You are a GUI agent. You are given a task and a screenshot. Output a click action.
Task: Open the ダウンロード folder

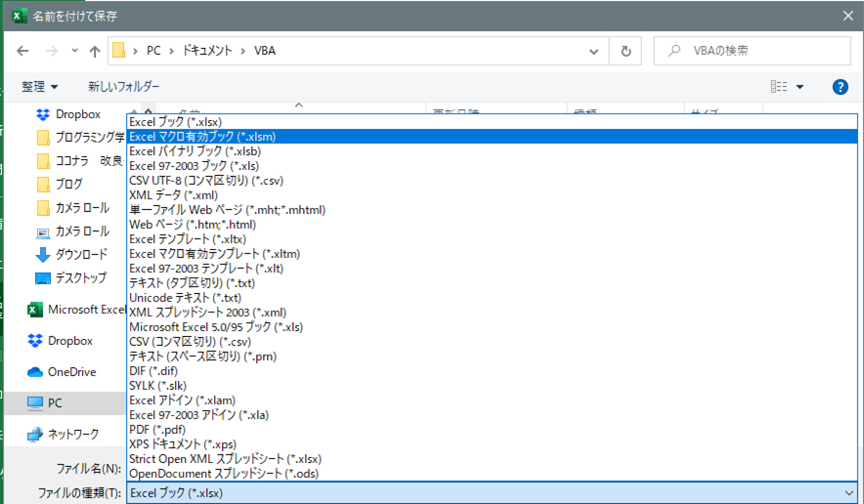[71, 255]
